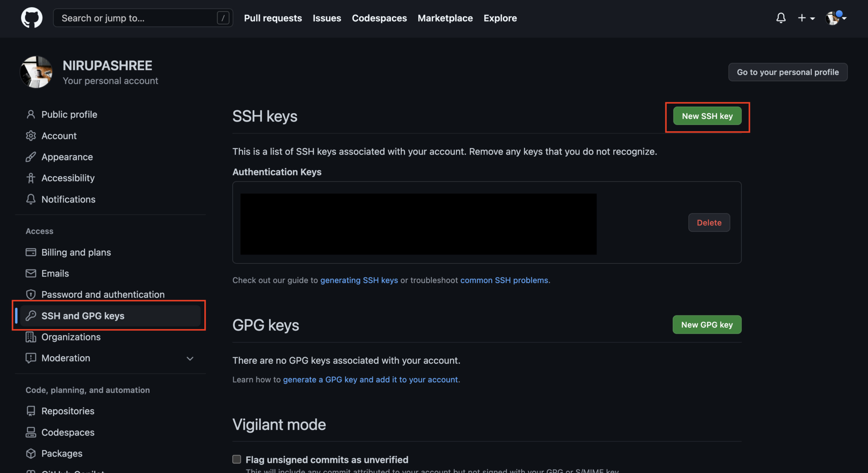
Task: Select the Packages box icon
Action: (x=31, y=453)
